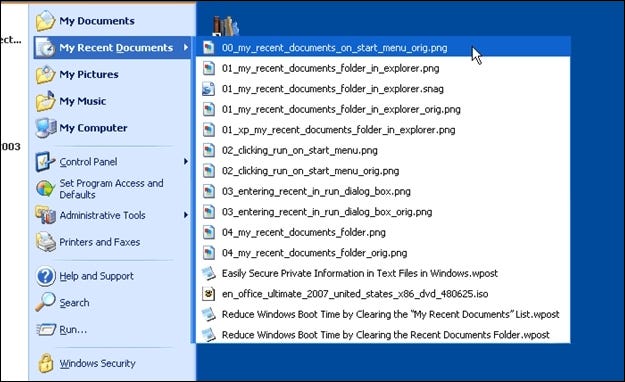Open Easily Secure Private Information wpost file
625x382 pixels.
pyautogui.click(x=360, y=274)
